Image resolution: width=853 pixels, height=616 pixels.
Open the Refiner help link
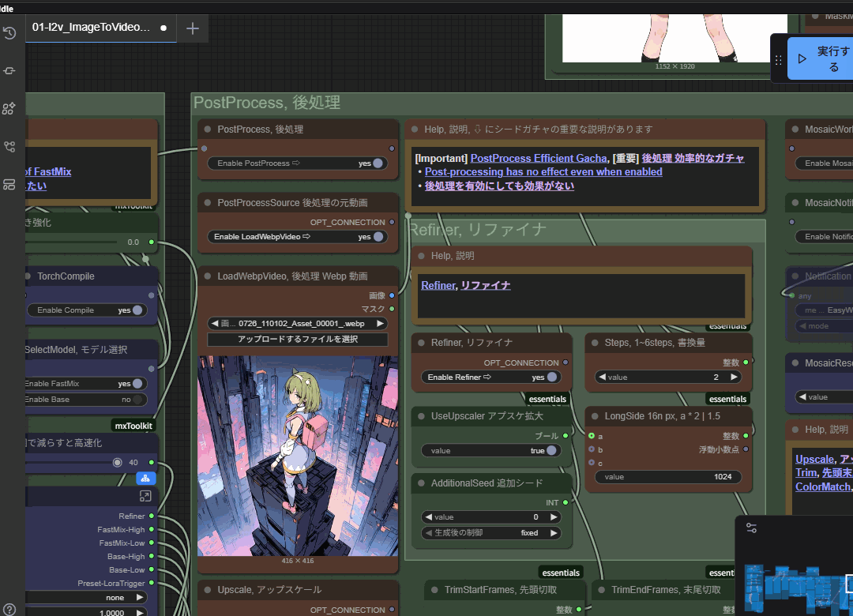[438, 285]
